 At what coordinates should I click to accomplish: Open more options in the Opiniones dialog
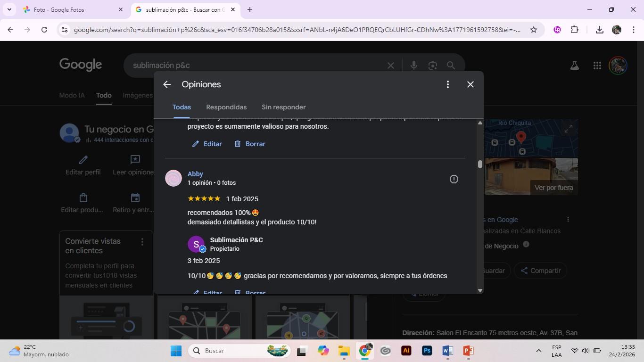[448, 84]
